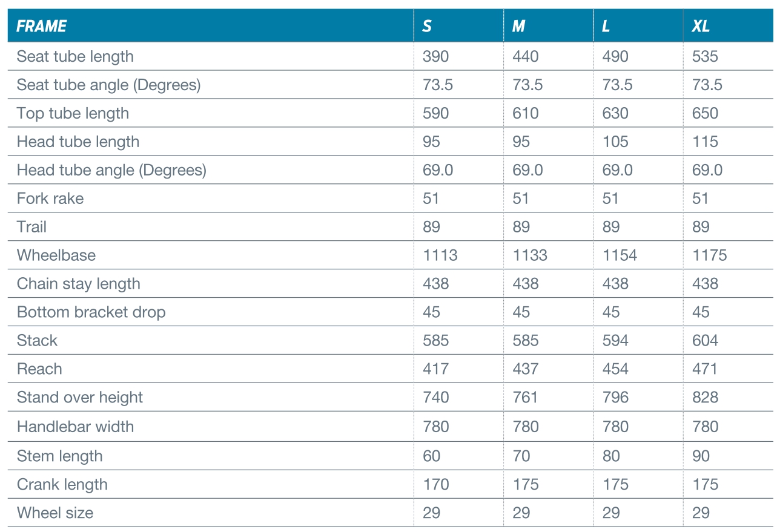Click the Handlebar width row label

pos(75,427)
